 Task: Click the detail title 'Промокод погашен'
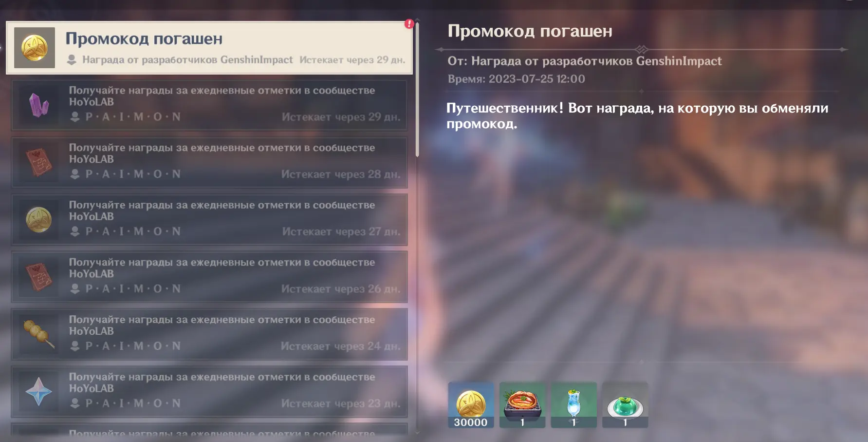tap(530, 31)
